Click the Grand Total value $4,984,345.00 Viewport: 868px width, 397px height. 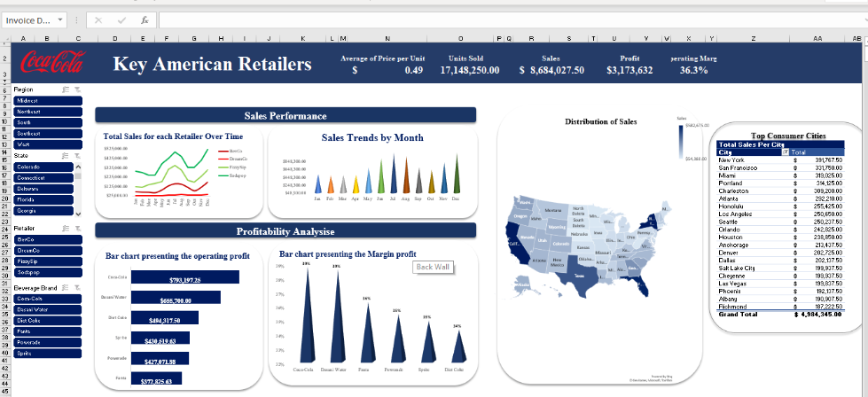tap(818, 314)
